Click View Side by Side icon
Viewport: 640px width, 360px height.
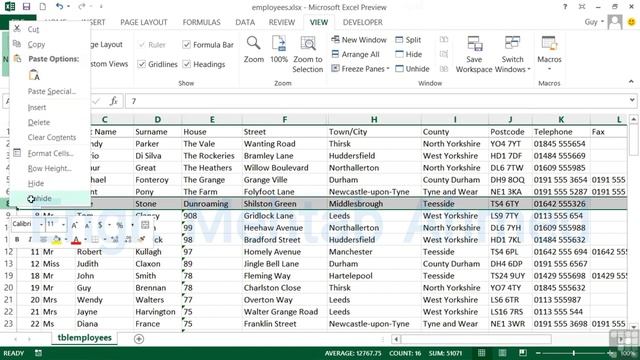(444, 40)
